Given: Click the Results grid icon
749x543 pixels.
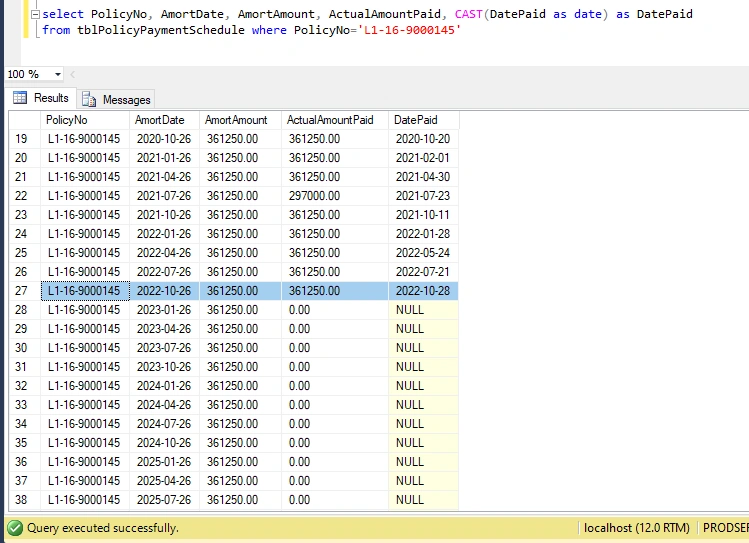Looking at the screenshot, I should 20,98.
